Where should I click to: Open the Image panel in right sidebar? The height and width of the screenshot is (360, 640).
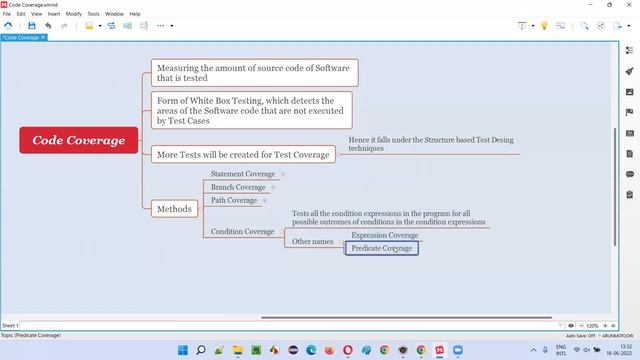pyautogui.click(x=630, y=92)
